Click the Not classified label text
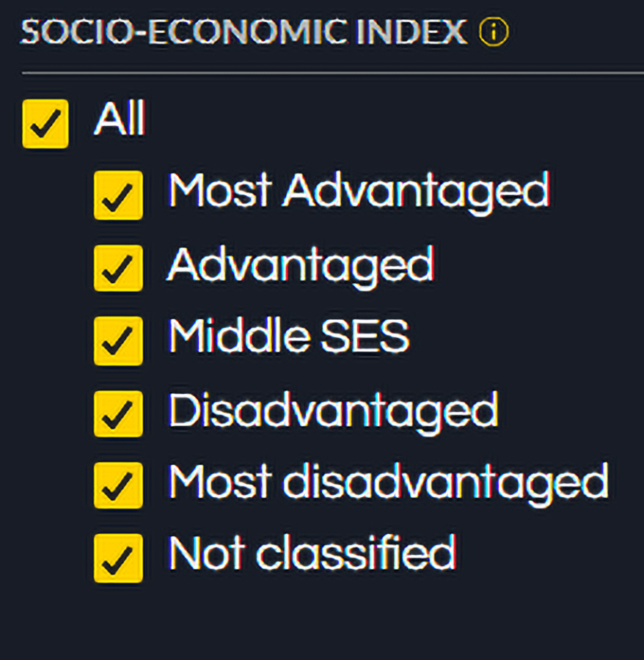 pyautogui.click(x=312, y=553)
